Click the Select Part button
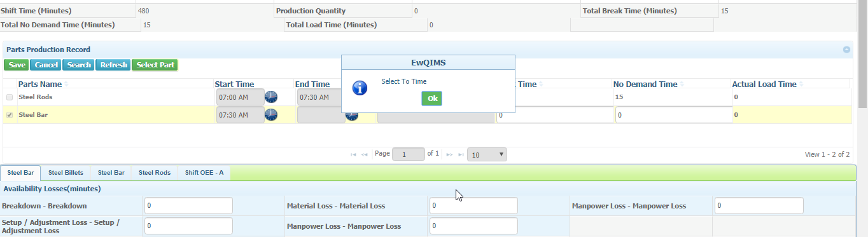This screenshot has width=868, height=237. click(155, 65)
